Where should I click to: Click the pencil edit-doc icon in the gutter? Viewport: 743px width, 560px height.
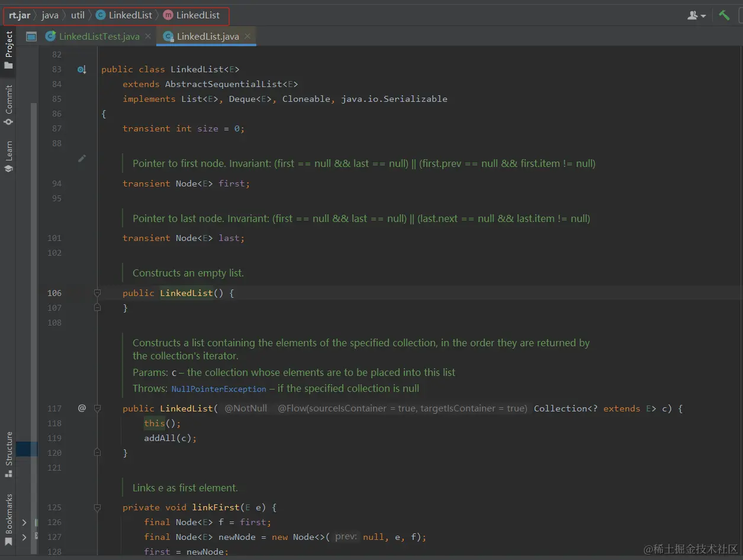coord(82,159)
